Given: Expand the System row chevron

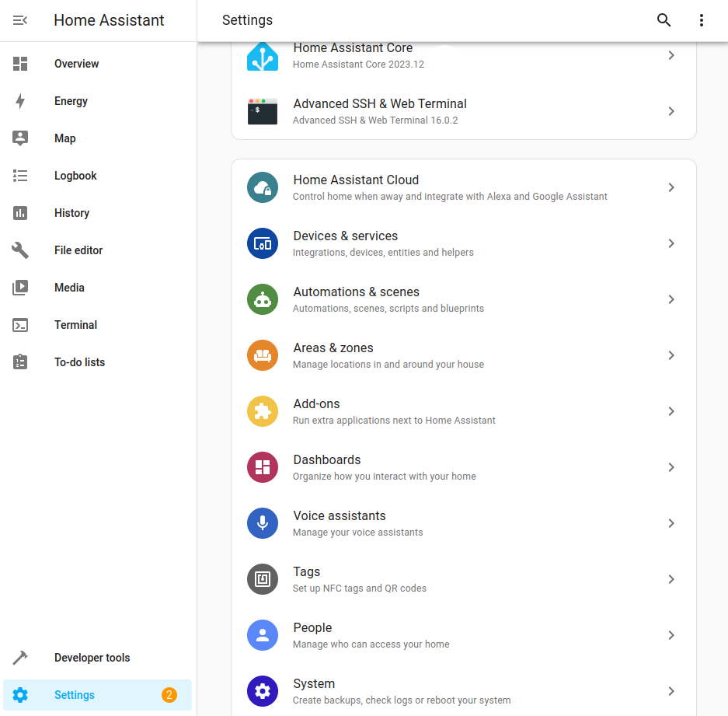Looking at the screenshot, I should [671, 691].
